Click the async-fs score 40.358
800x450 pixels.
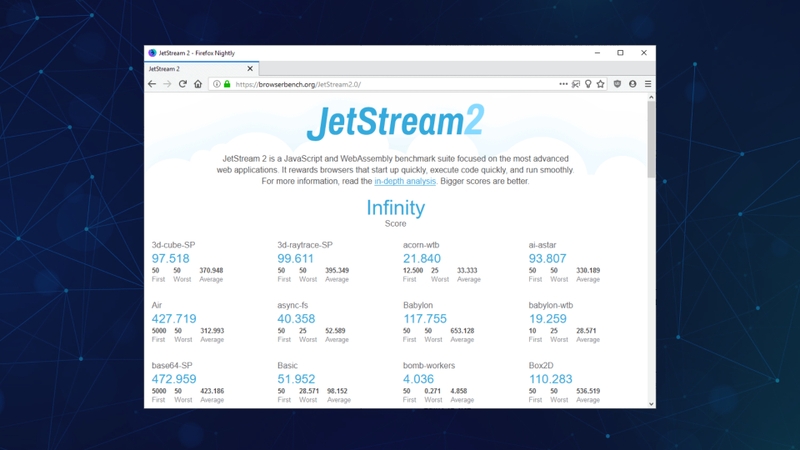point(296,319)
